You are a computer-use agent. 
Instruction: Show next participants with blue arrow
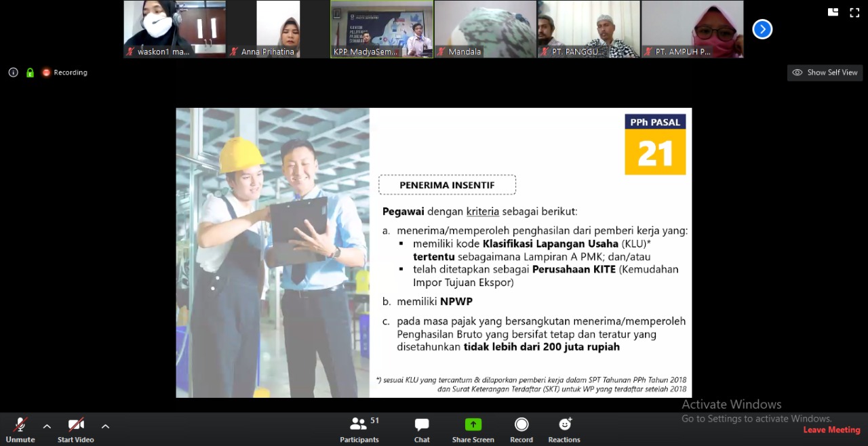(x=762, y=29)
